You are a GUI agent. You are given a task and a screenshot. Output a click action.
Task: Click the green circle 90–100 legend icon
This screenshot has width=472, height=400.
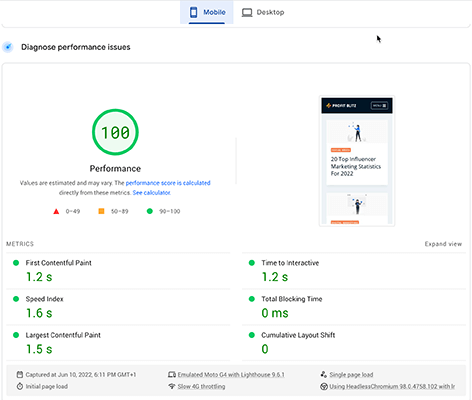(150, 211)
